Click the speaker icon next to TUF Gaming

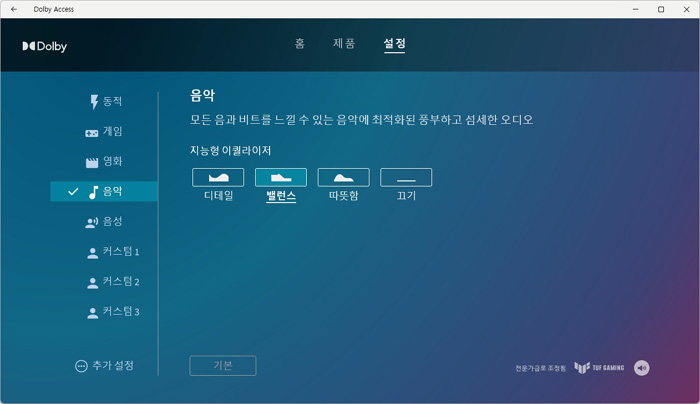coord(642,368)
